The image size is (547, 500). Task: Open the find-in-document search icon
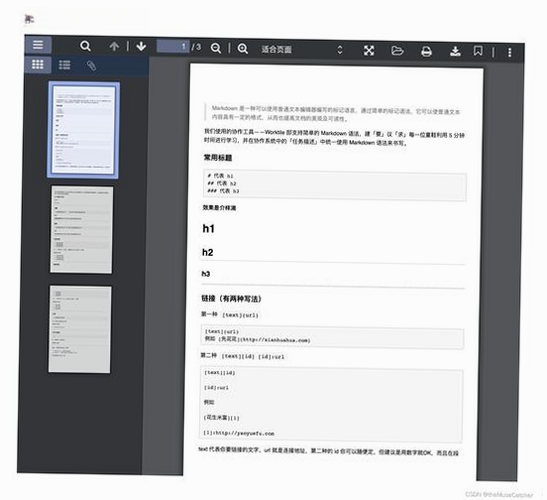[85, 46]
